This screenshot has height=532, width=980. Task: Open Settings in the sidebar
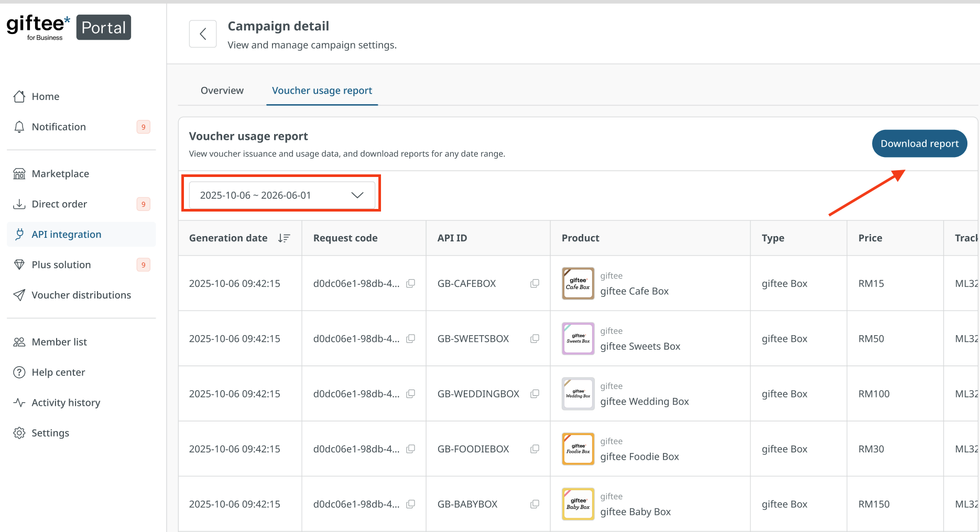click(x=81, y=433)
